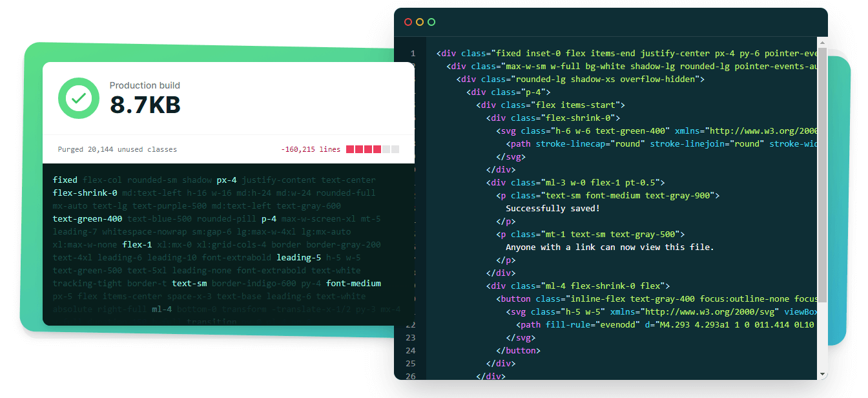Click the "Production build" label
The image size is (868, 398).
tap(145, 85)
